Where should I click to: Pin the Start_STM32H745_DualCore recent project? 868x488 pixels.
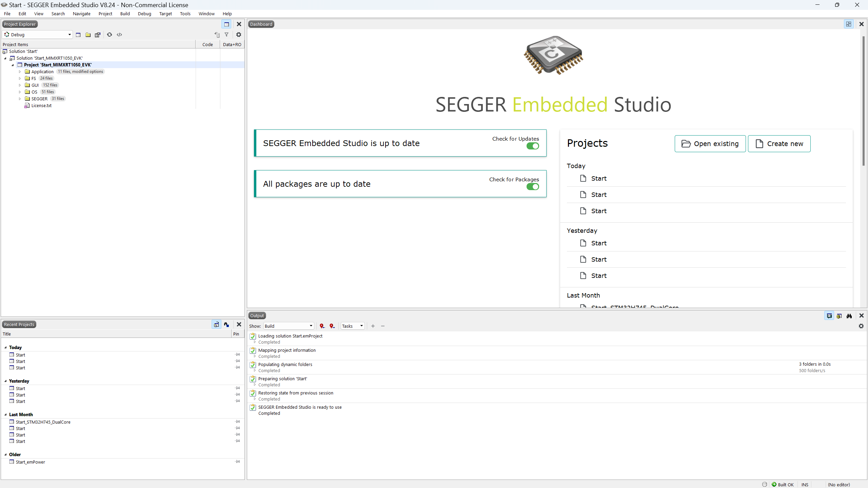[238, 422]
